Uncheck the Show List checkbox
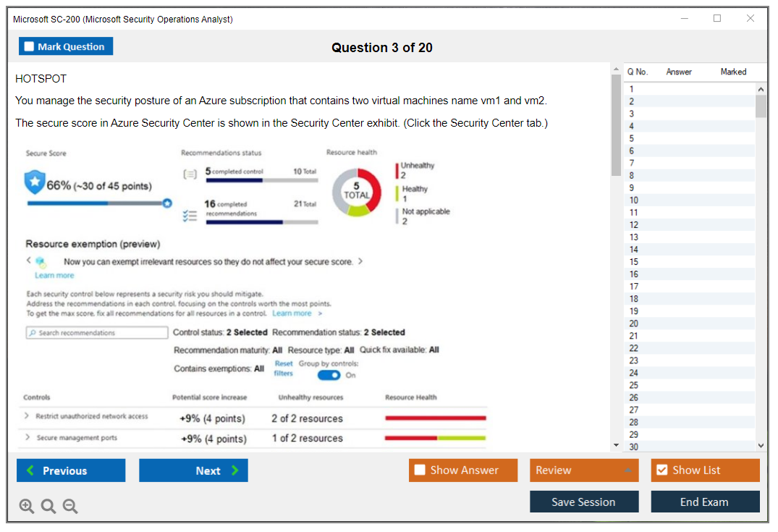Viewport: 778px width, 532px height. [661, 470]
